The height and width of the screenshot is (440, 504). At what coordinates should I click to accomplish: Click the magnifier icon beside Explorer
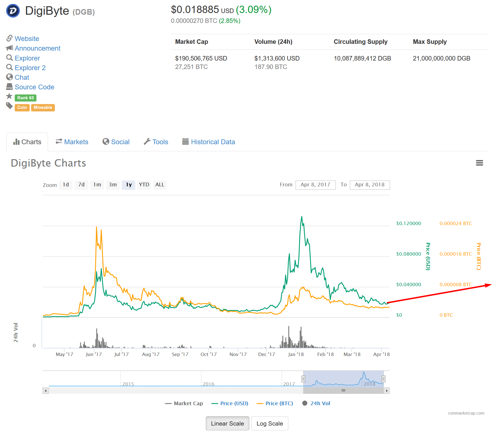(x=10, y=58)
